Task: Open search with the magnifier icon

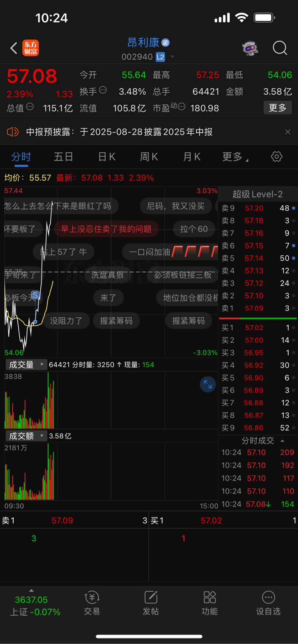Action: [x=280, y=48]
